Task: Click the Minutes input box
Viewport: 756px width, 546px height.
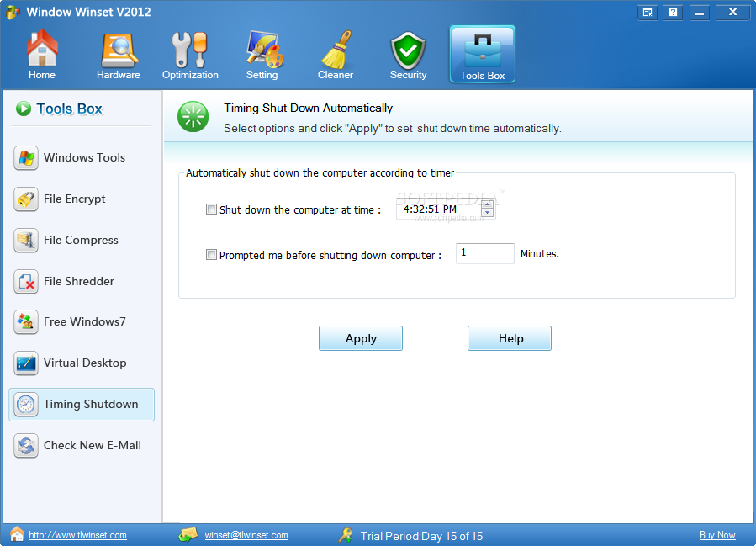Action: point(485,253)
